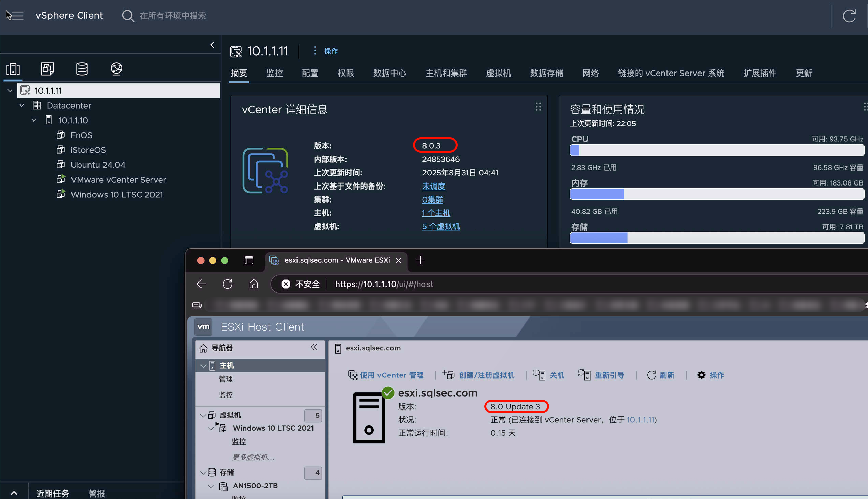This screenshot has width=868, height=499.
Task: Open the ESXi 操作 gear menu
Action: click(710, 375)
